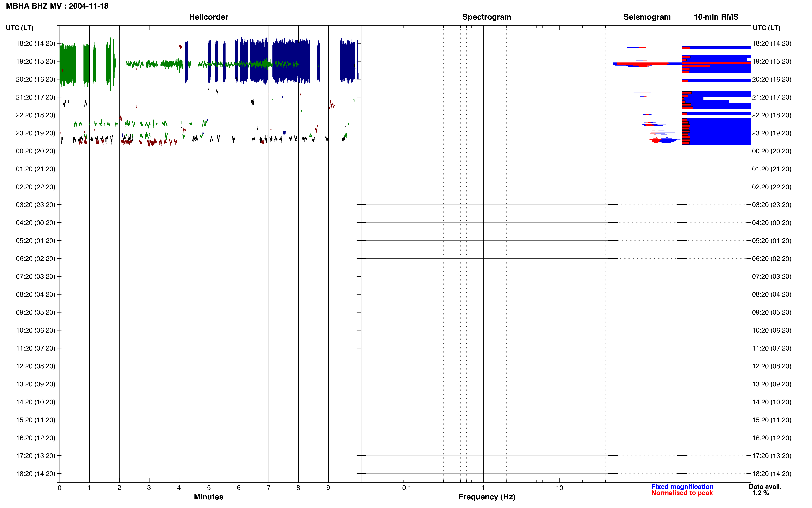Click left time label '20:20 (16:20)'
Screen dimensions: 812x508
click(36, 79)
